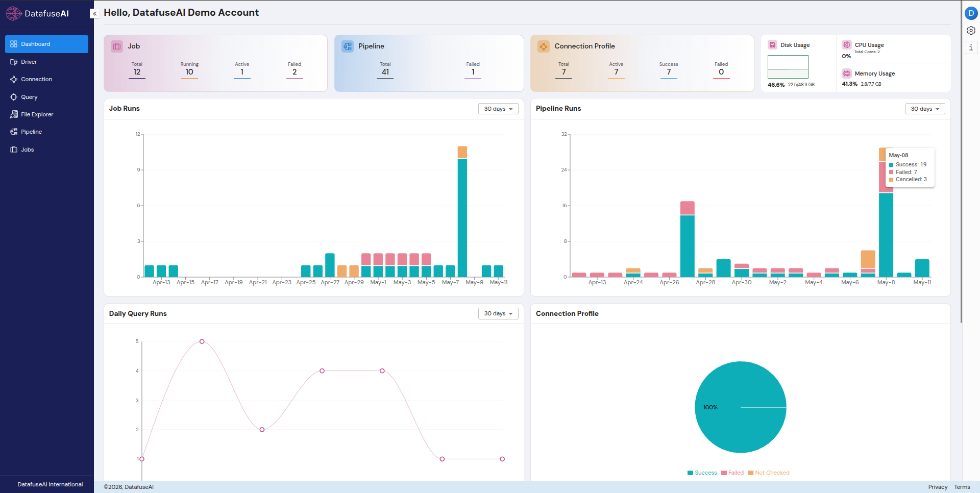Click the Connection Profile Active value 7

(x=616, y=72)
